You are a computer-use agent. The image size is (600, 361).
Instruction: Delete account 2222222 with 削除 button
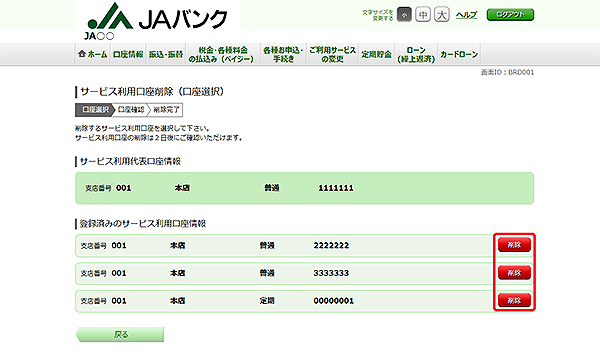click(x=514, y=245)
